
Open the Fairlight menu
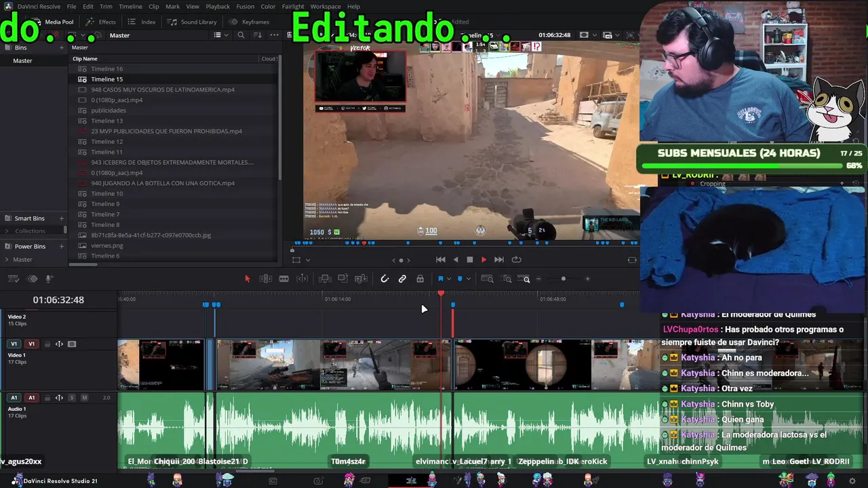click(x=293, y=6)
